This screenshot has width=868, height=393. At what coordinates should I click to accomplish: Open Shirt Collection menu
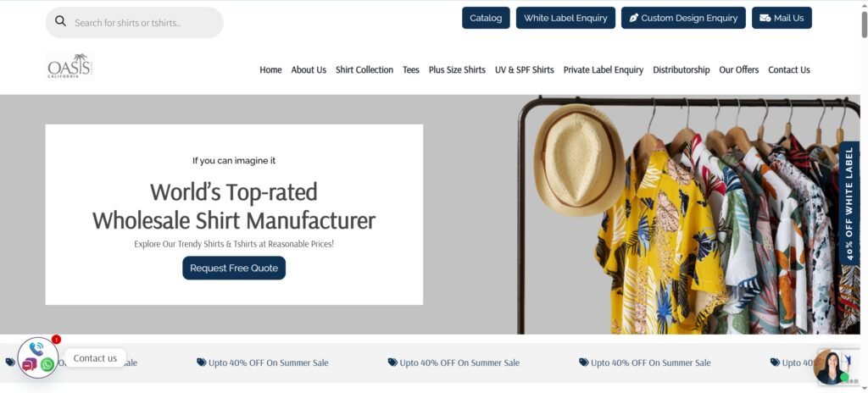[x=364, y=69]
